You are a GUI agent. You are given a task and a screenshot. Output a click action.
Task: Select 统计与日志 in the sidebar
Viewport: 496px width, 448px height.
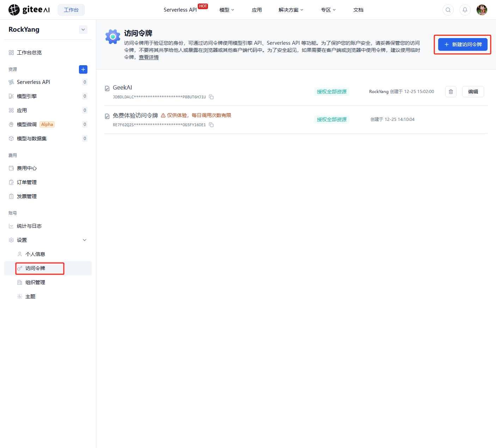[48, 226]
